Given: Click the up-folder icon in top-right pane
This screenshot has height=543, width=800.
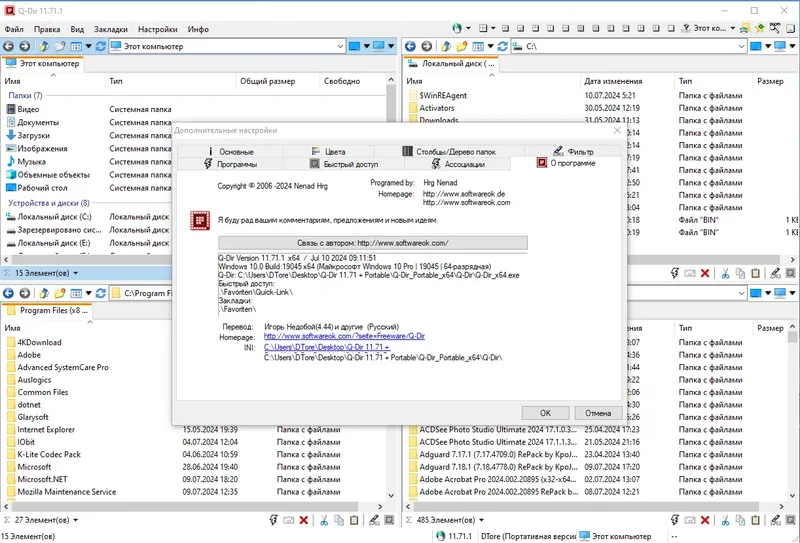Looking at the screenshot, I should [446, 46].
